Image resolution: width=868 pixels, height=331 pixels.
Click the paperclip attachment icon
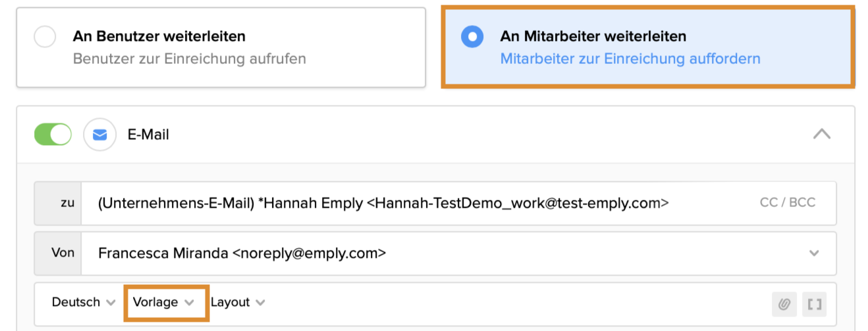784,304
